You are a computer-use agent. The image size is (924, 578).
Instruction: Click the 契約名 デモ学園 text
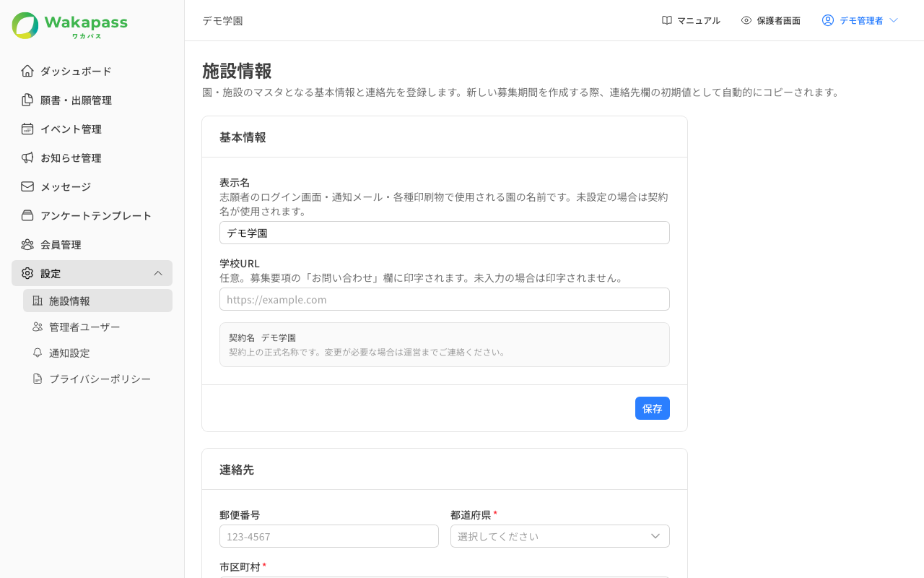coord(262,337)
